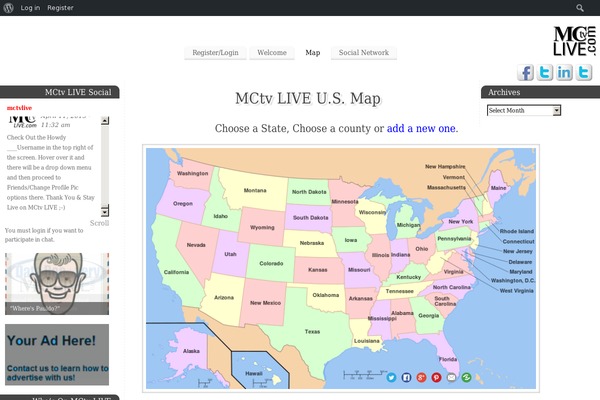This screenshot has width=600, height=400.
Task: Select the Washington, D.C. label on the map
Action: tap(513, 281)
